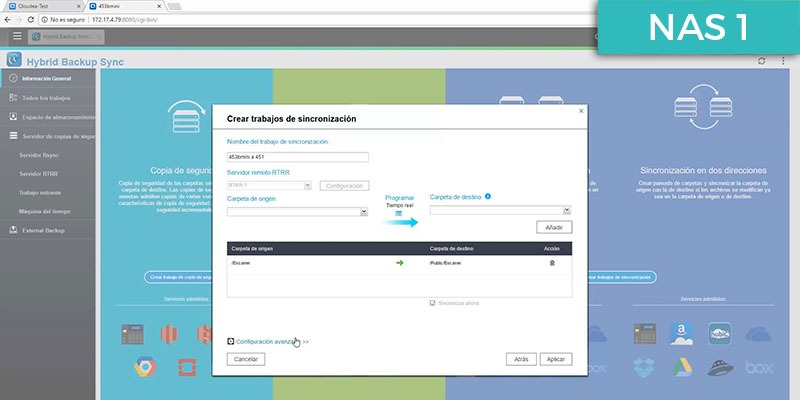Delete the /Escaner folder pair using the trash icon
This screenshot has width=800, height=400.
click(552, 263)
